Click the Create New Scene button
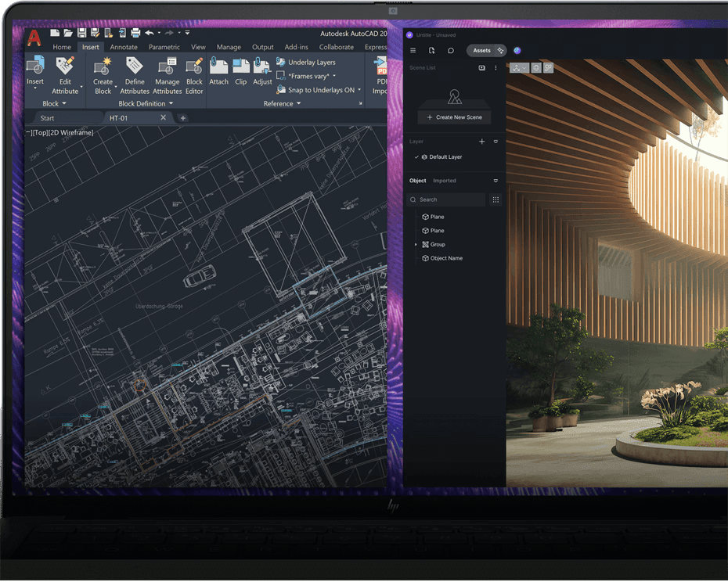 [x=455, y=117]
